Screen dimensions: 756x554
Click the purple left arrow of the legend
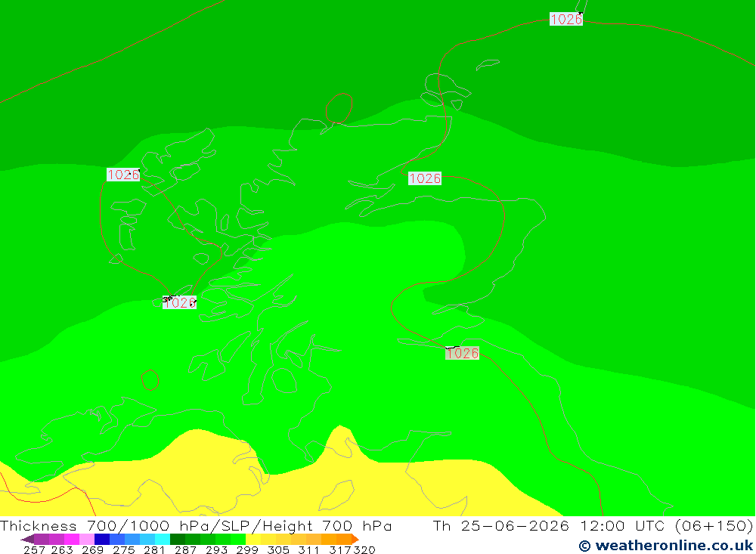point(27,539)
